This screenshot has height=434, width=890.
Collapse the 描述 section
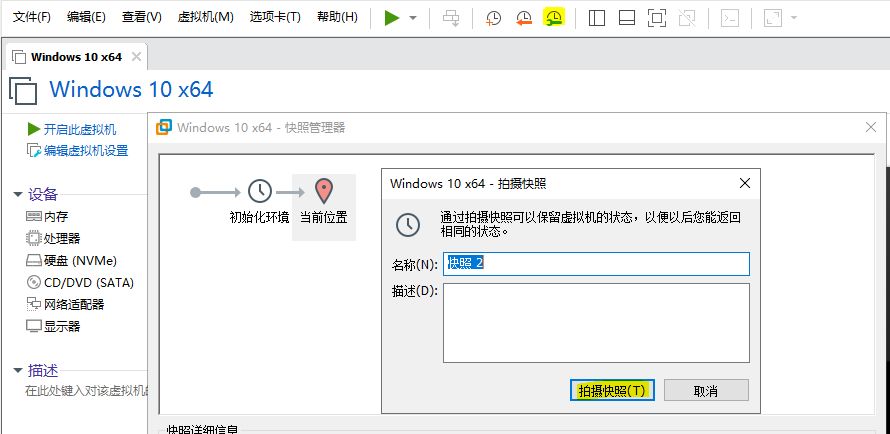point(18,370)
